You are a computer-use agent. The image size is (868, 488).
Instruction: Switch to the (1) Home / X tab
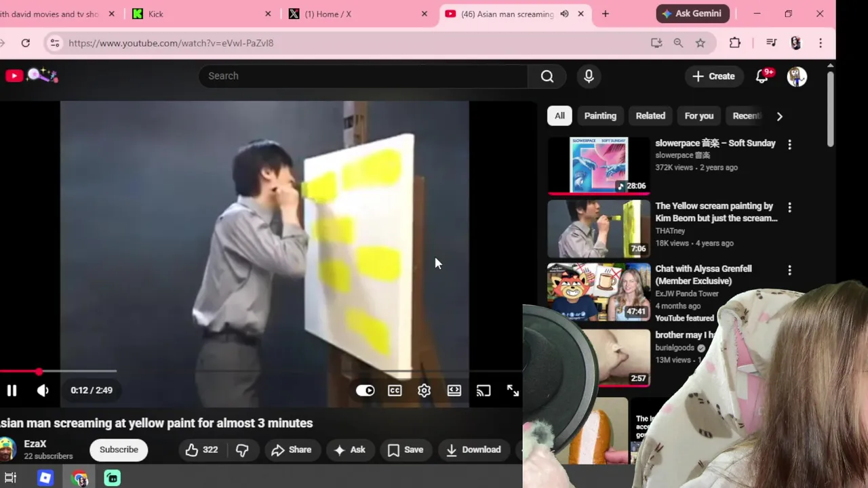pos(358,14)
